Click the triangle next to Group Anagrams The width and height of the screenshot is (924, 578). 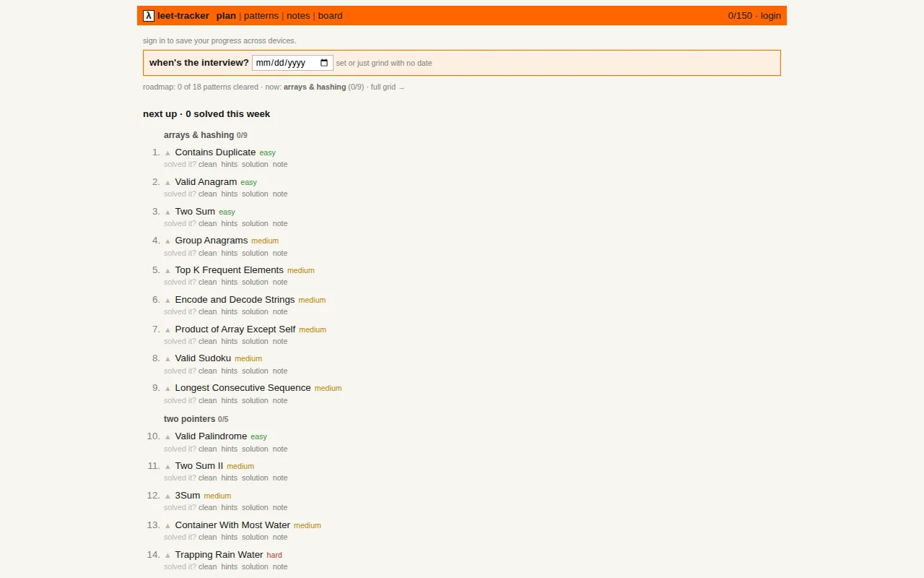tap(167, 241)
